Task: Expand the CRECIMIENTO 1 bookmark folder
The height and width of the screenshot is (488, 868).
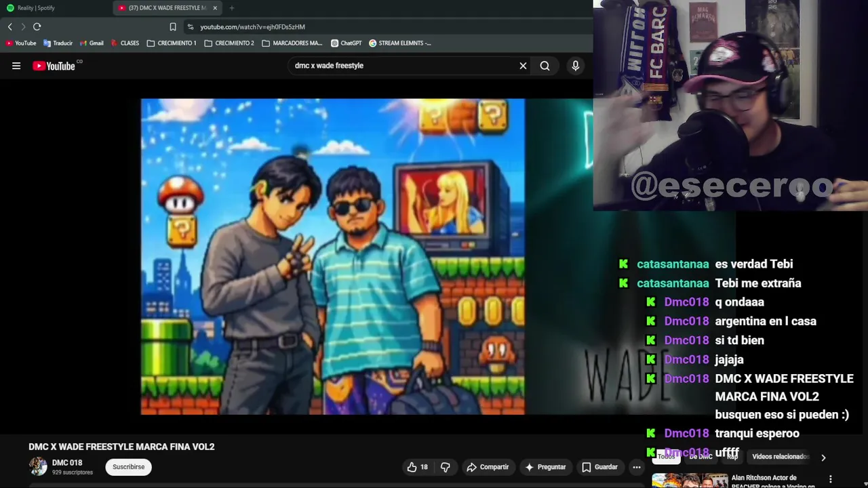Action: point(172,43)
